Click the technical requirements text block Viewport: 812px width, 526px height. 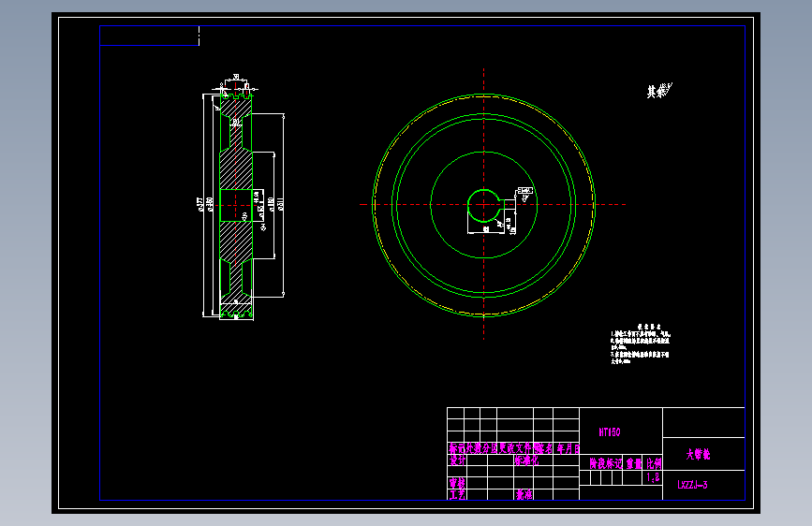pyautogui.click(x=642, y=344)
